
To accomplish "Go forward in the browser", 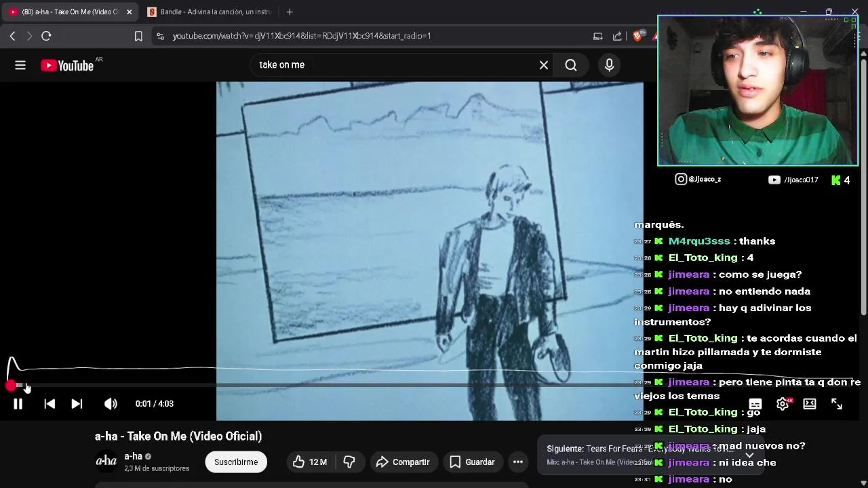I will 29,36.
